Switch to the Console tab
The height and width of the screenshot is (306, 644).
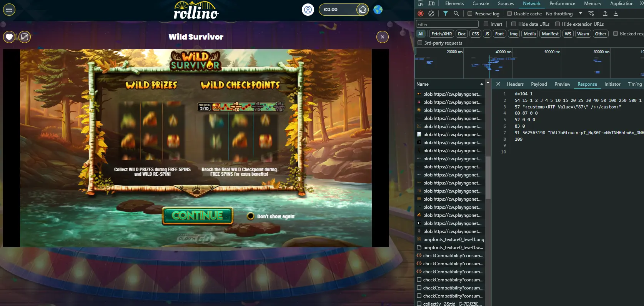tap(481, 3)
